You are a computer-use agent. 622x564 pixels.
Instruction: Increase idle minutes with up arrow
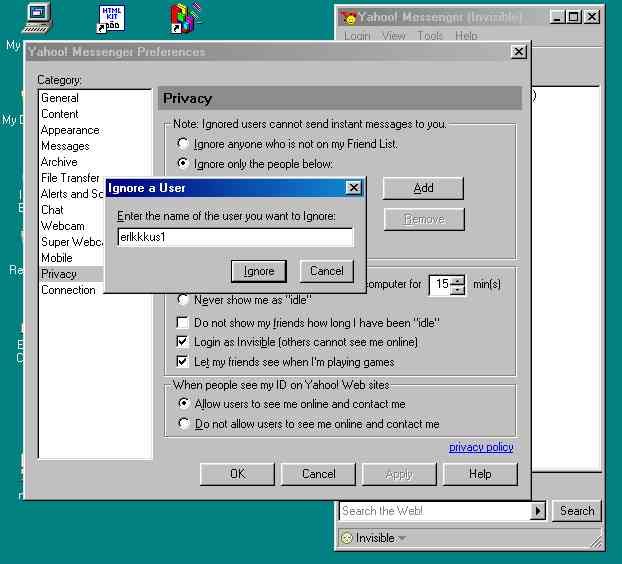pos(458,280)
